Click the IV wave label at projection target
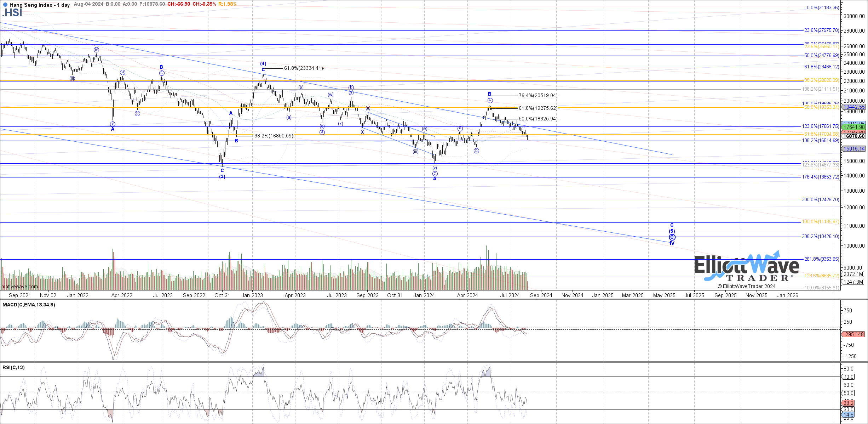The height and width of the screenshot is (424, 868). click(x=672, y=243)
